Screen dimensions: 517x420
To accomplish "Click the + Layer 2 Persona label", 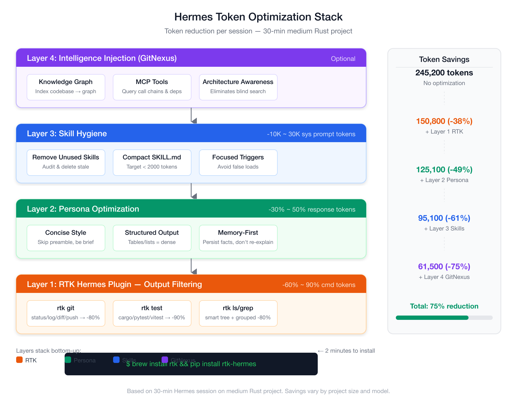I will (444, 180).
